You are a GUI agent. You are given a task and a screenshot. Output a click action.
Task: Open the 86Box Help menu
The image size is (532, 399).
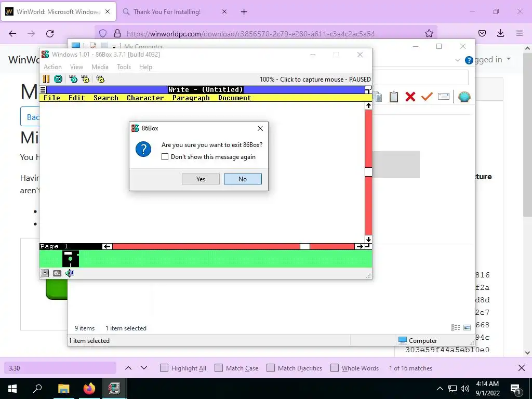145,67
